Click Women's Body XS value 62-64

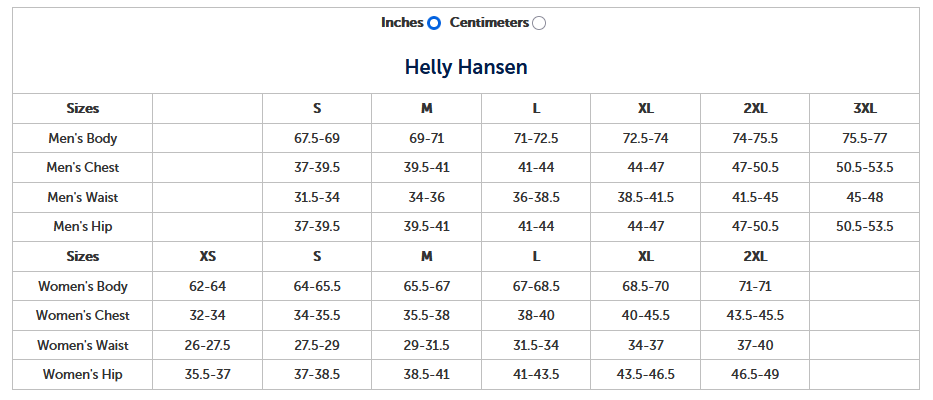(x=207, y=286)
